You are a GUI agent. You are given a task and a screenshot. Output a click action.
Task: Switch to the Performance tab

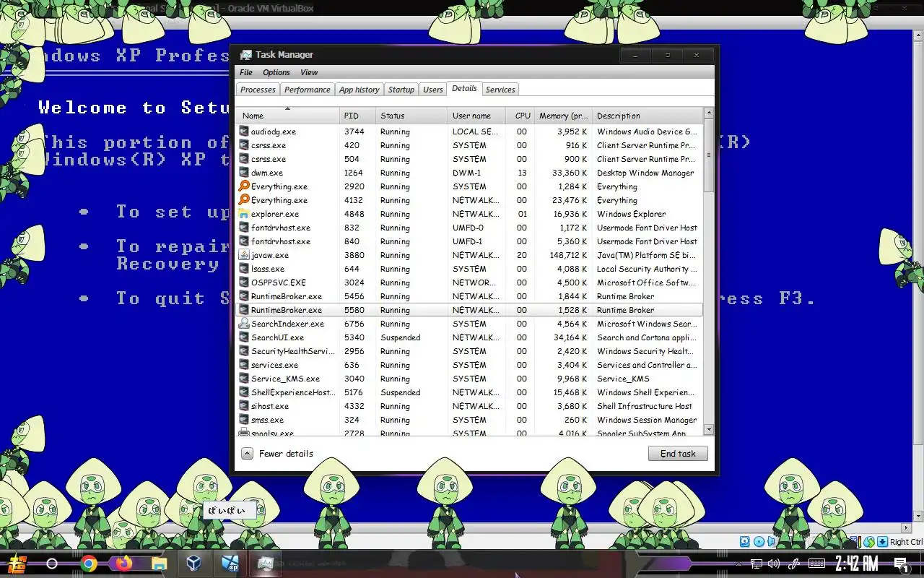(307, 90)
